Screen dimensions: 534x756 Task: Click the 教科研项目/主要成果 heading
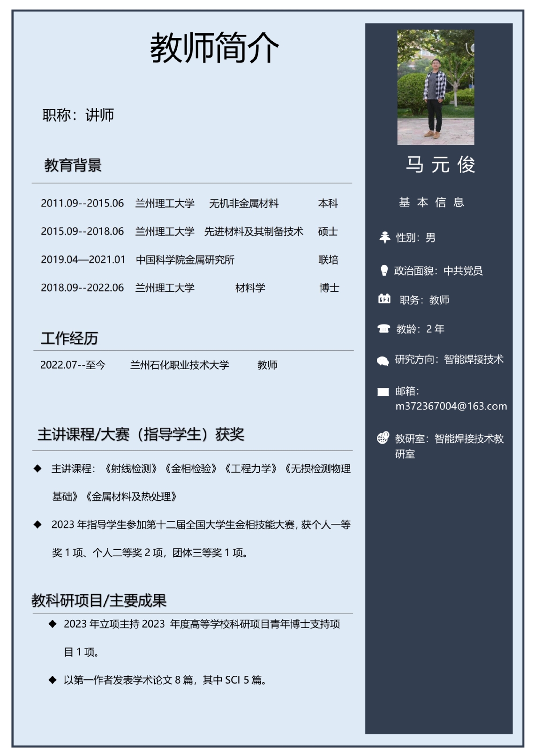[99, 600]
